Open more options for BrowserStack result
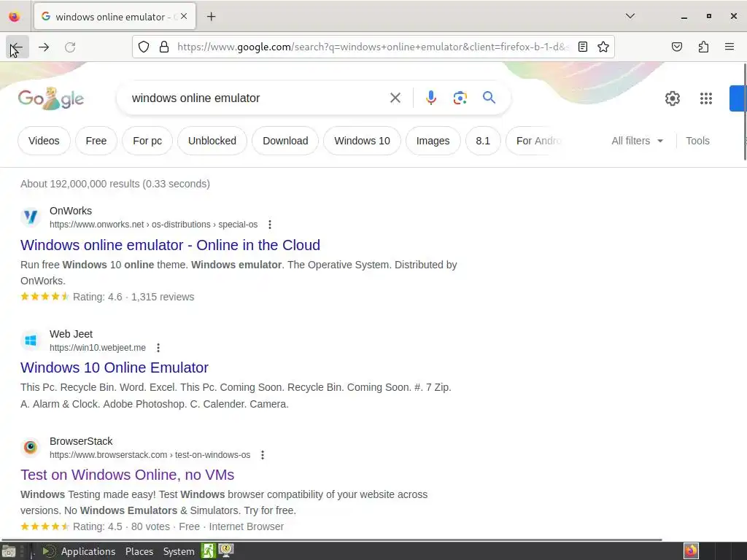The image size is (747, 560). point(263,455)
